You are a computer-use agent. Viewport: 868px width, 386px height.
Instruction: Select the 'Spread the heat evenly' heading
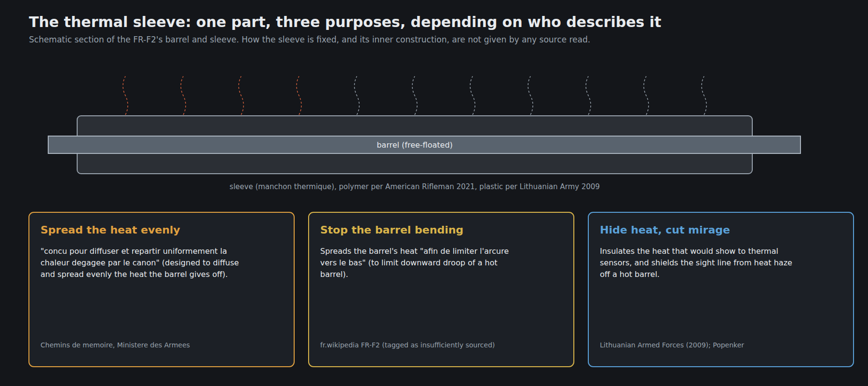[110, 230]
